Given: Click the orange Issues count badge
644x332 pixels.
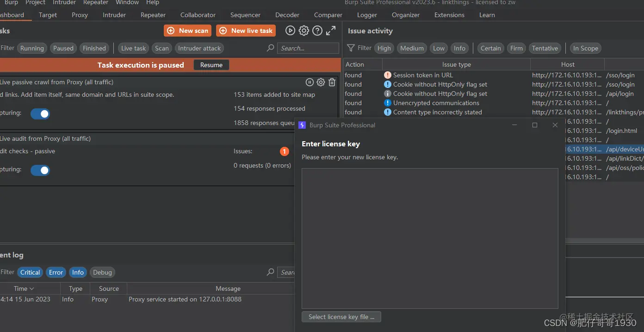Looking at the screenshot, I should pos(285,151).
